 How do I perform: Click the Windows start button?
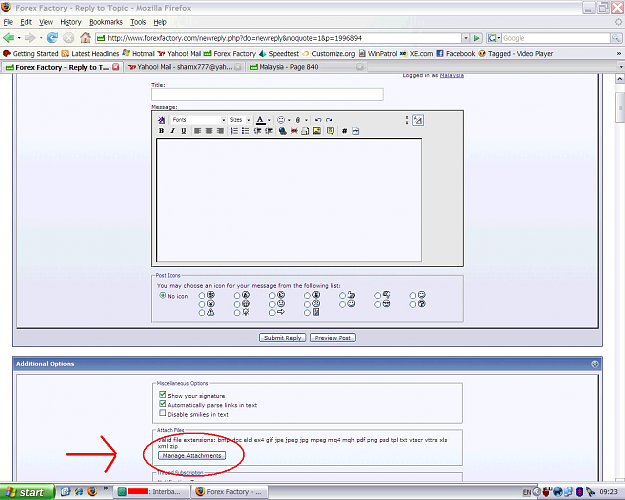click(x=27, y=492)
